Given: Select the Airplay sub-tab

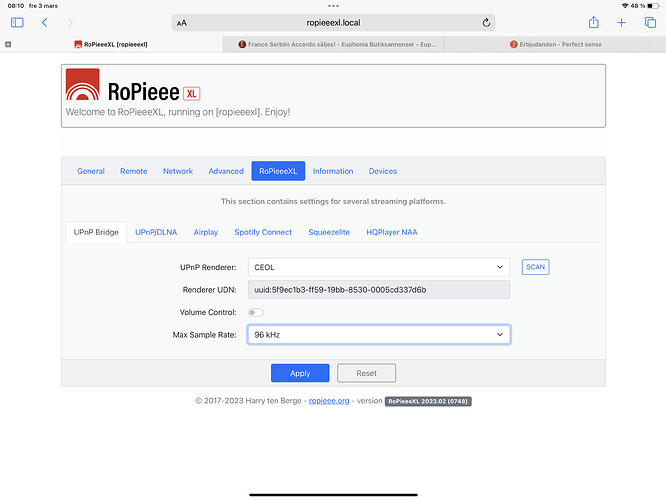Looking at the screenshot, I should pyautogui.click(x=206, y=232).
